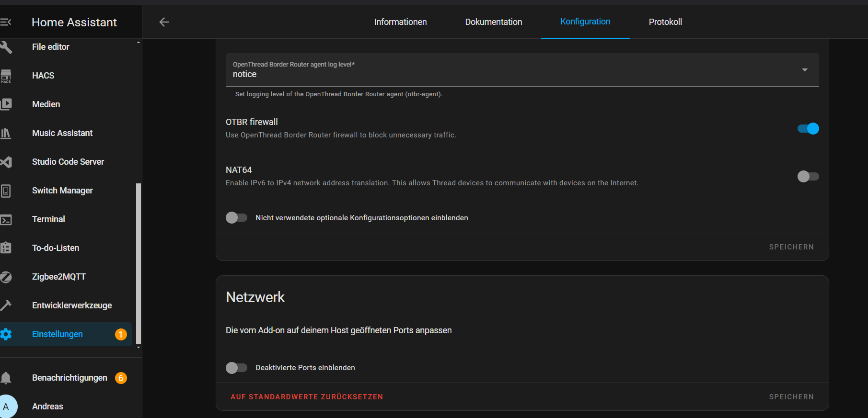The height and width of the screenshot is (418, 868).
Task: Click the File editor wrench icon
Action: tap(6, 47)
